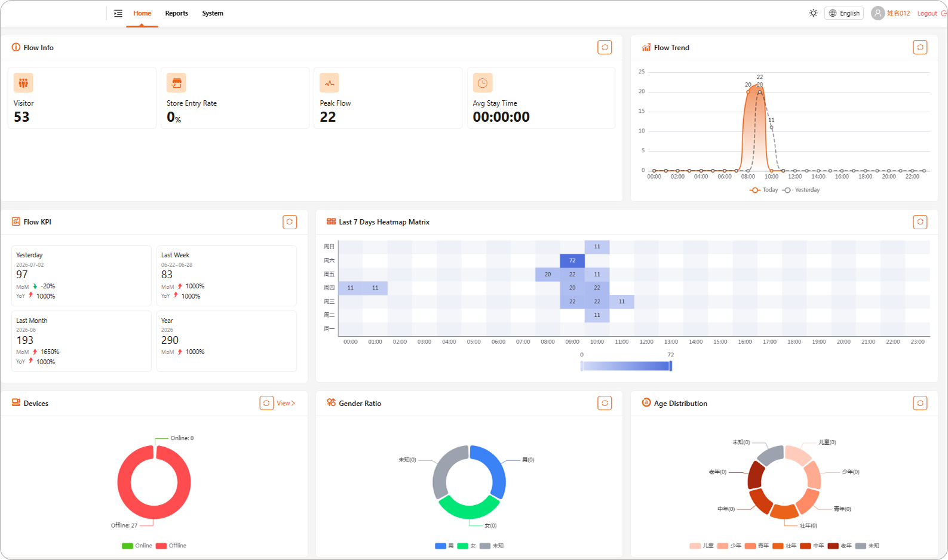Image resolution: width=948 pixels, height=560 pixels.
Task: Click the Gender Ratio header icon
Action: [331, 403]
